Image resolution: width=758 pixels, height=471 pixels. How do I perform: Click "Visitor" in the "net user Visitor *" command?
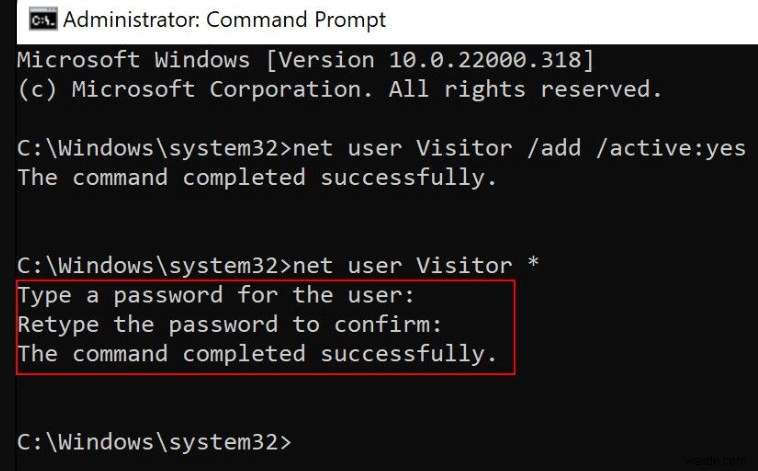[463, 266]
